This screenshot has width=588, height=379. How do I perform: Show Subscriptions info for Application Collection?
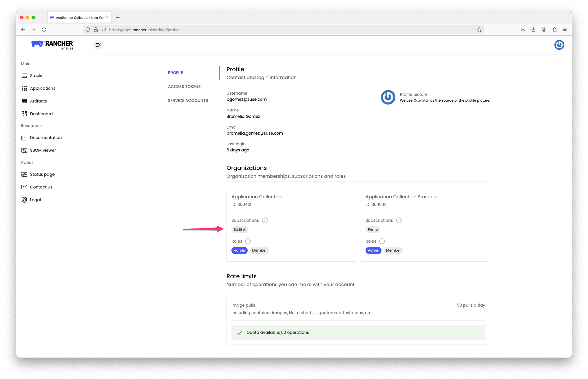point(264,220)
